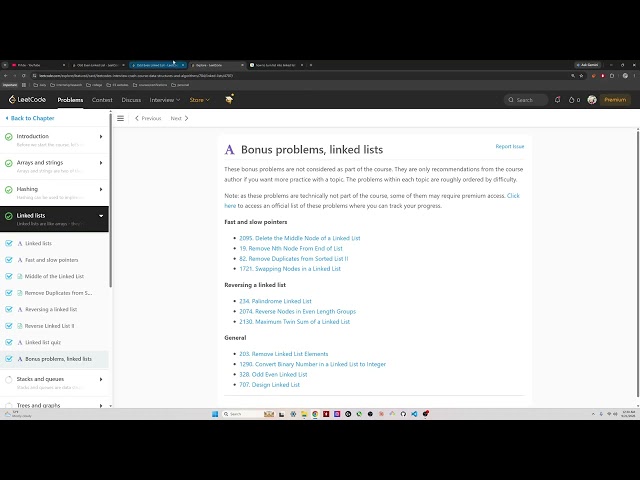The height and width of the screenshot is (480, 640).
Task: Click the article icon beside Bonus problems heading
Action: [229, 150]
